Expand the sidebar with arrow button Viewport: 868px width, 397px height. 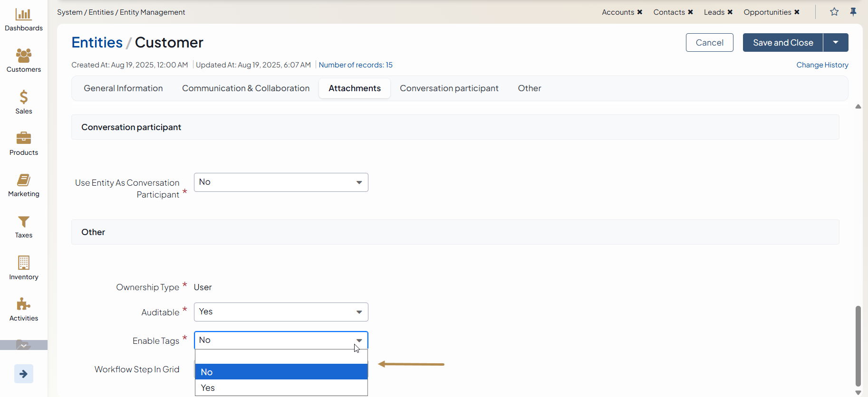23,374
